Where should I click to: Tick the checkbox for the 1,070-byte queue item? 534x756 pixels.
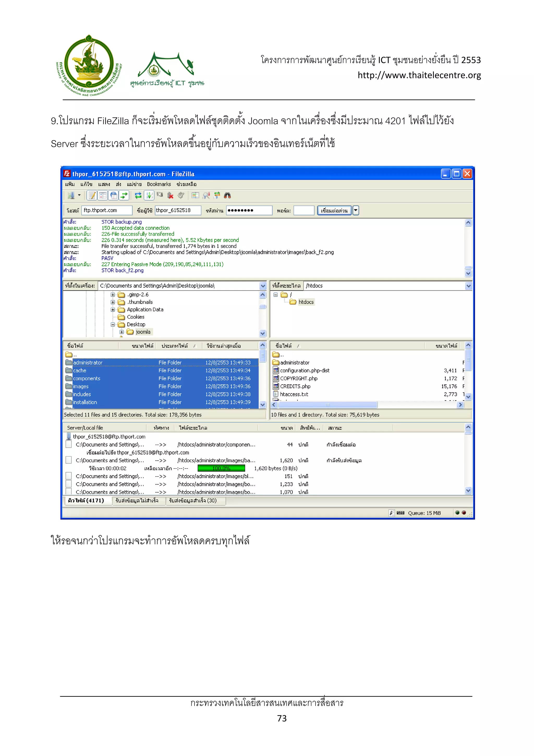(x=68, y=492)
